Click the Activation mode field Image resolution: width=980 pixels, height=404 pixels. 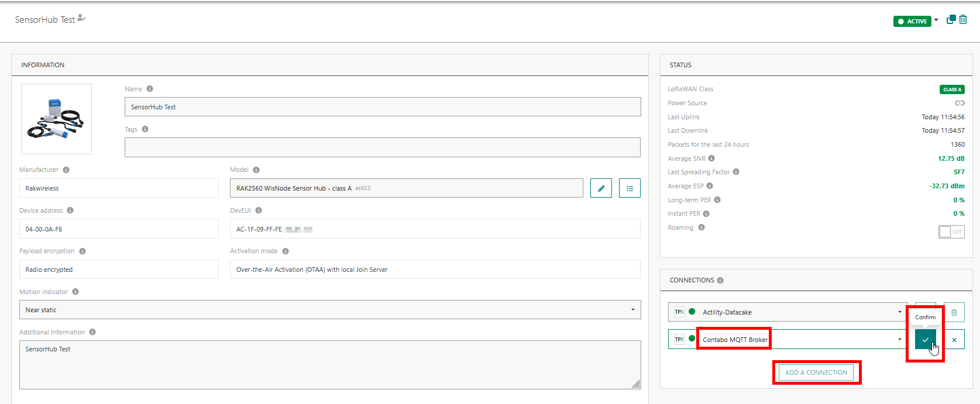(435, 270)
